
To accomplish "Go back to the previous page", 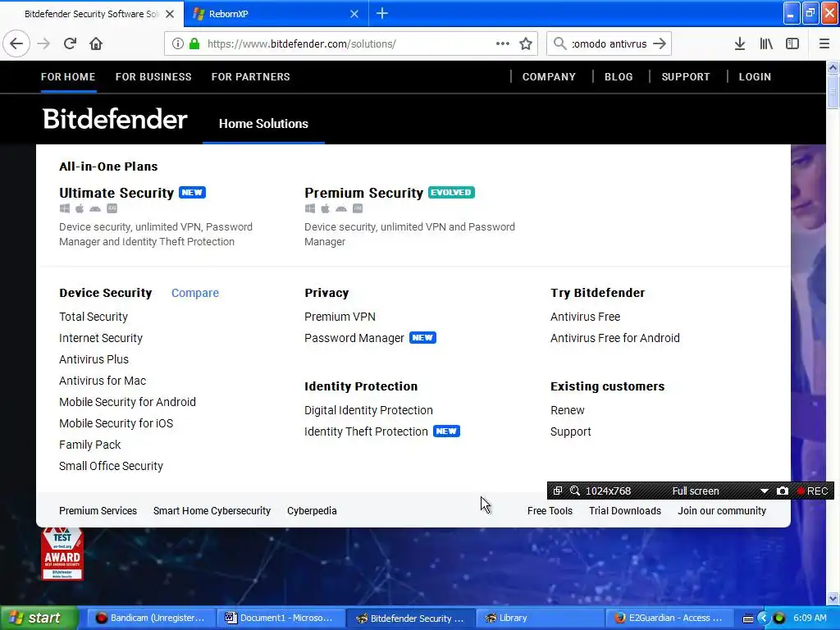I will pyautogui.click(x=16, y=43).
